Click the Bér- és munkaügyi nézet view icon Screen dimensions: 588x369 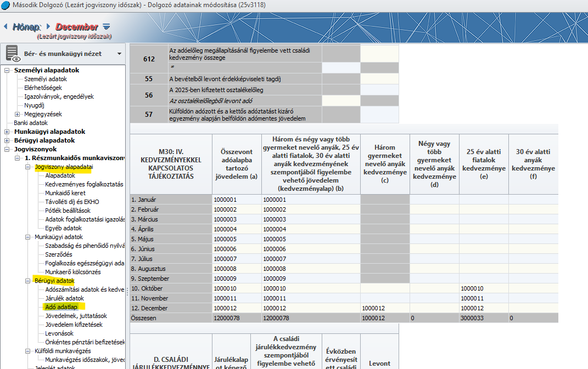(13, 54)
